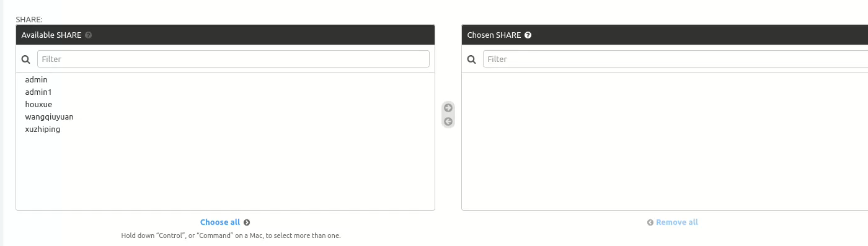Click the help icon beside Available SHARE

88,35
